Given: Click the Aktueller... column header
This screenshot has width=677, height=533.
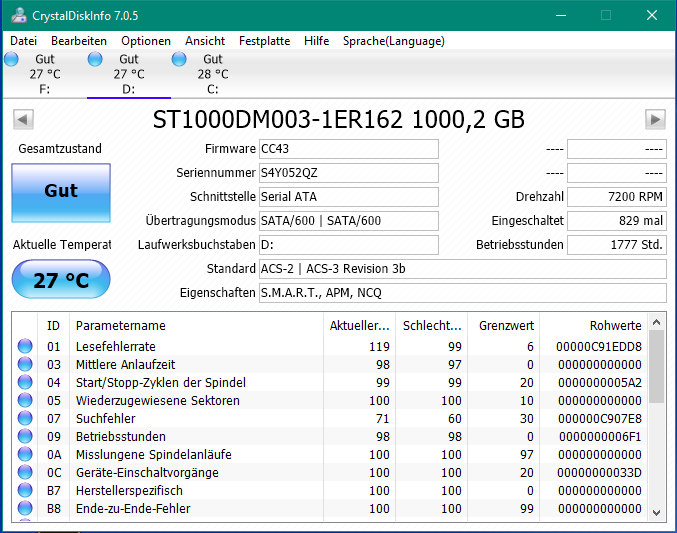Looking at the screenshot, I should (x=359, y=325).
